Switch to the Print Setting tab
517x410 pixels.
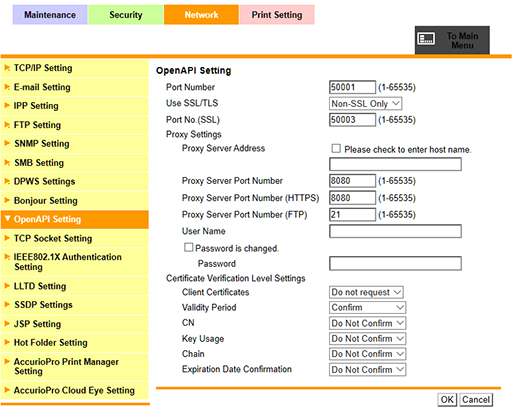click(x=277, y=15)
